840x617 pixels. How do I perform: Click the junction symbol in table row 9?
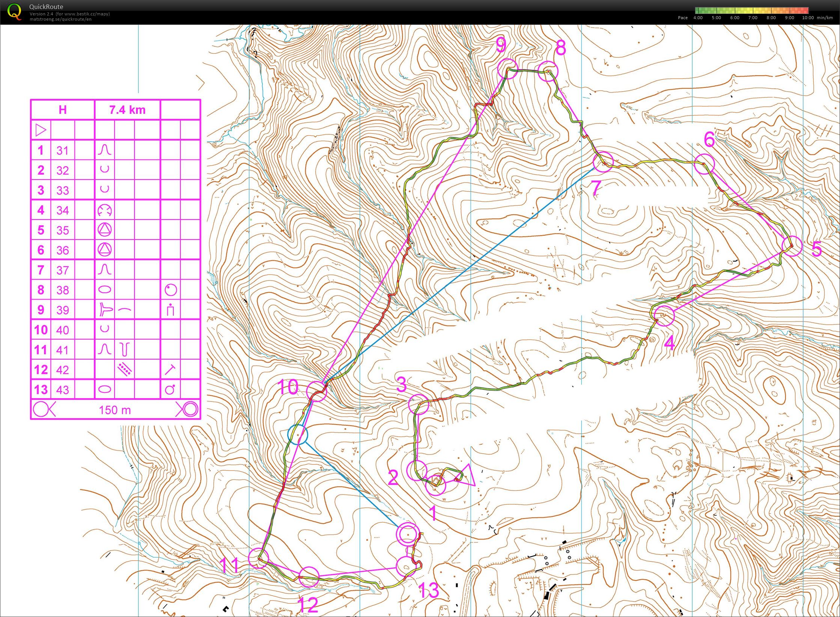(105, 310)
